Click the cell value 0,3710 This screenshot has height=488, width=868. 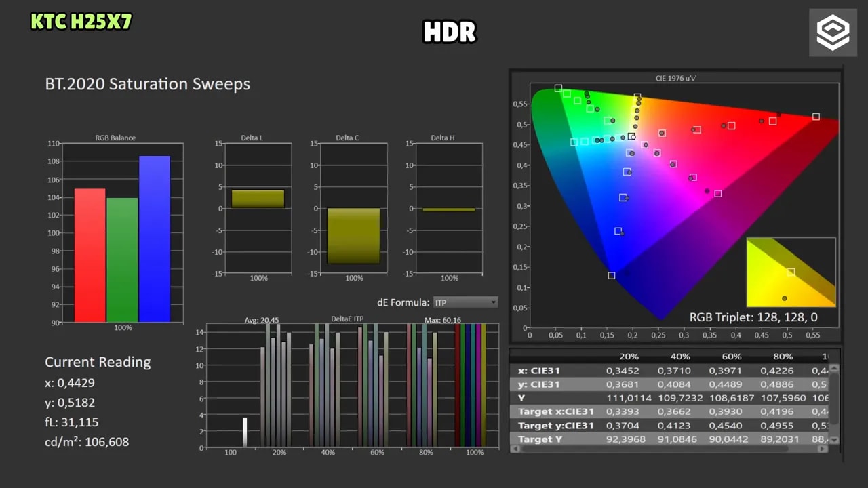coord(673,371)
